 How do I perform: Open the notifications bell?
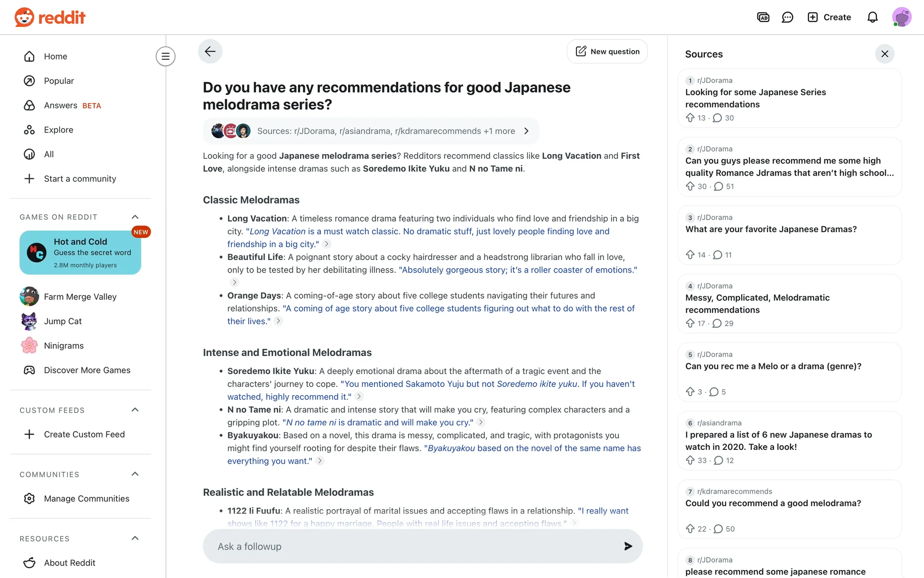tap(872, 17)
